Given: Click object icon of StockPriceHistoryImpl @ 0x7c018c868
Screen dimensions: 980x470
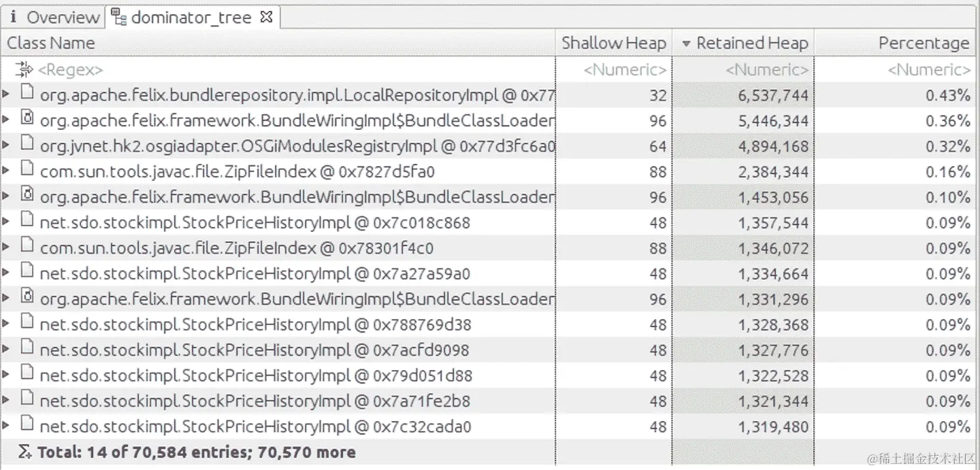Looking at the screenshot, I should tap(27, 220).
